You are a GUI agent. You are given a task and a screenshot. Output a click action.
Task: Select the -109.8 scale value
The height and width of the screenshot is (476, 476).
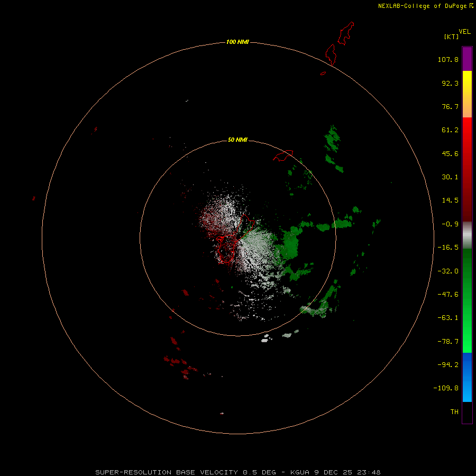click(x=446, y=388)
